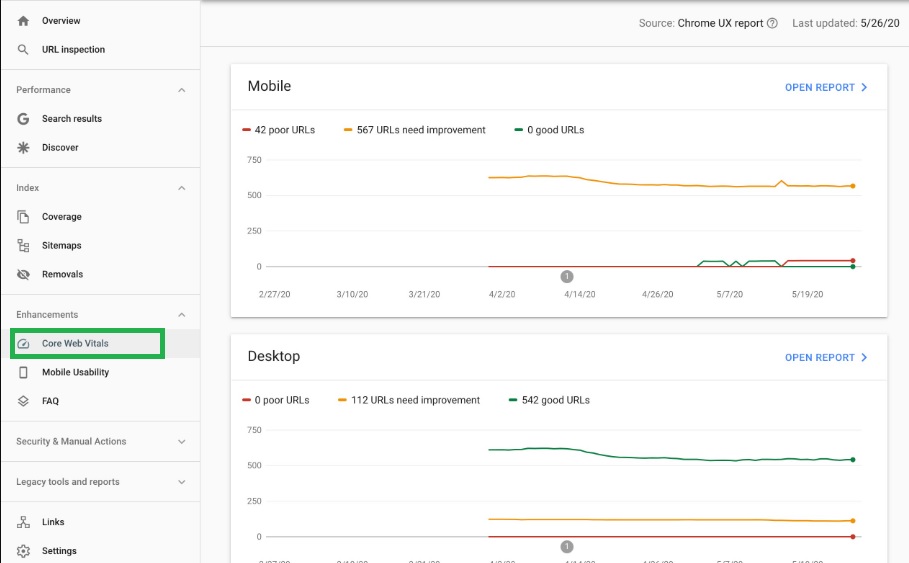Expand Legacy tools and reports
Image resolution: width=909 pixels, height=563 pixels.
click(181, 482)
